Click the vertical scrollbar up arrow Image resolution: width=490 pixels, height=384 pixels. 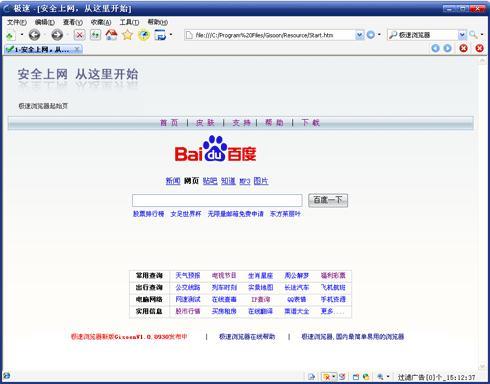tap(482, 61)
